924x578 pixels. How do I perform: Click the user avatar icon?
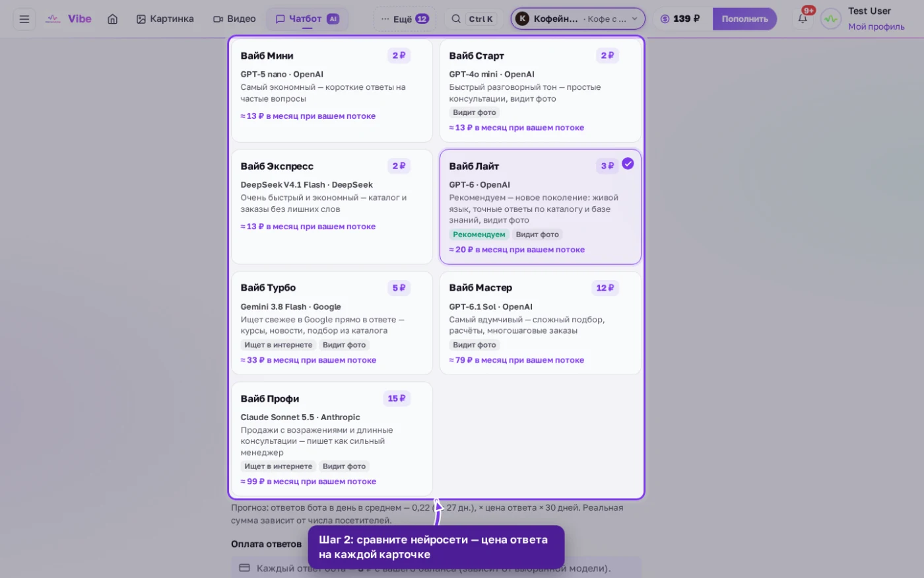coord(831,19)
